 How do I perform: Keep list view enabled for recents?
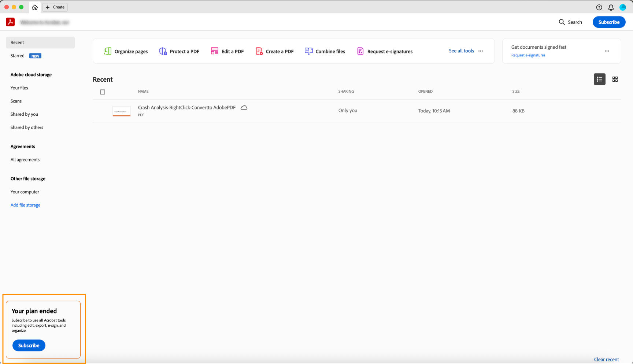click(x=599, y=79)
